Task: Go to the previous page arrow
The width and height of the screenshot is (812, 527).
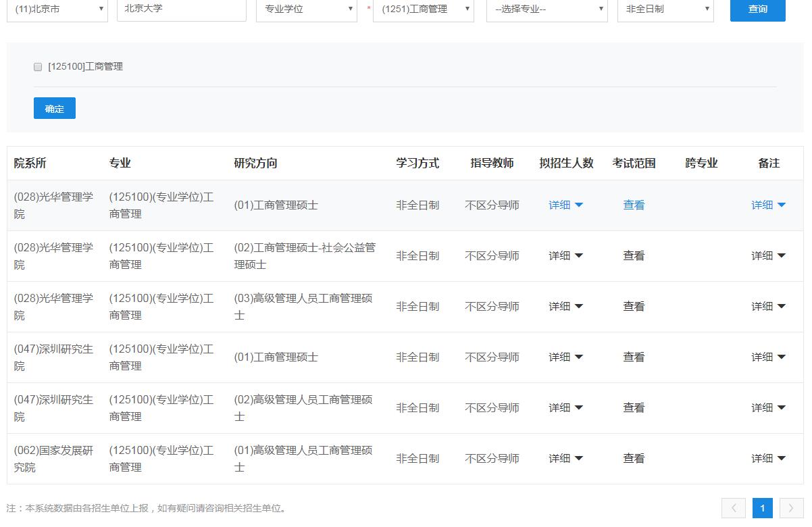Action: pos(734,509)
